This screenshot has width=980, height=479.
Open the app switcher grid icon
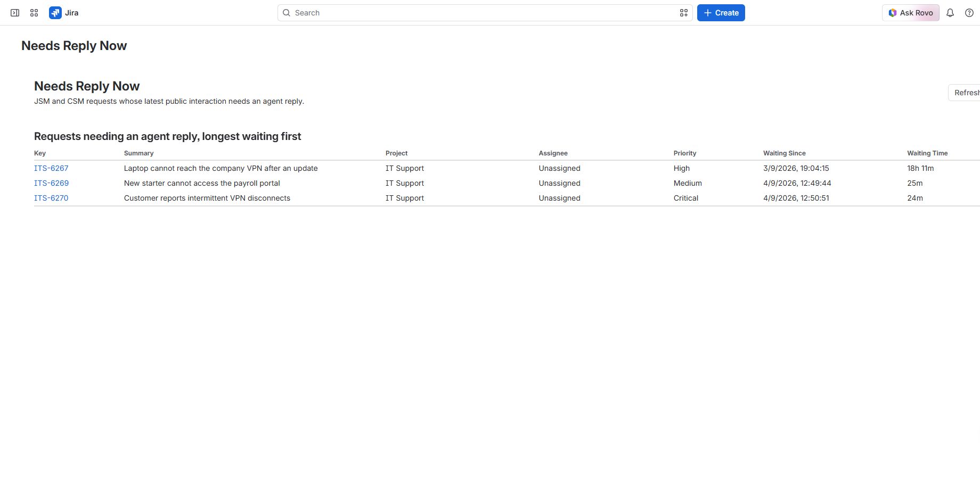click(34, 13)
